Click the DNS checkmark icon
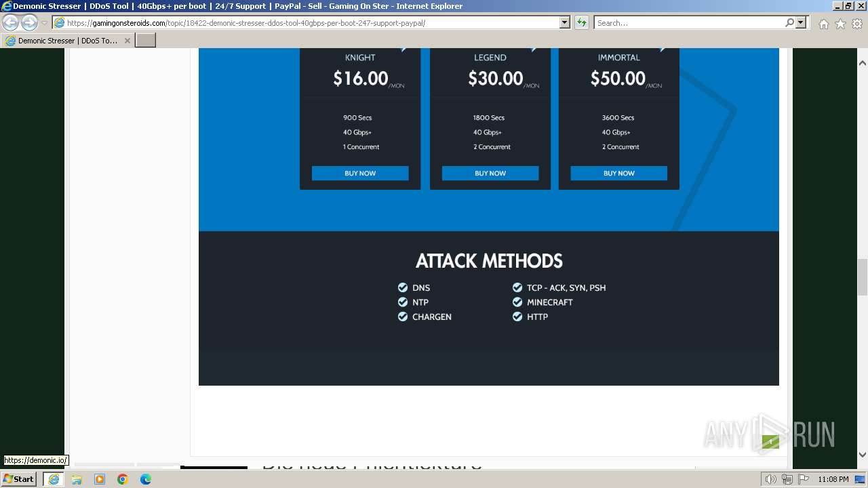This screenshot has height=488, width=868. [403, 287]
